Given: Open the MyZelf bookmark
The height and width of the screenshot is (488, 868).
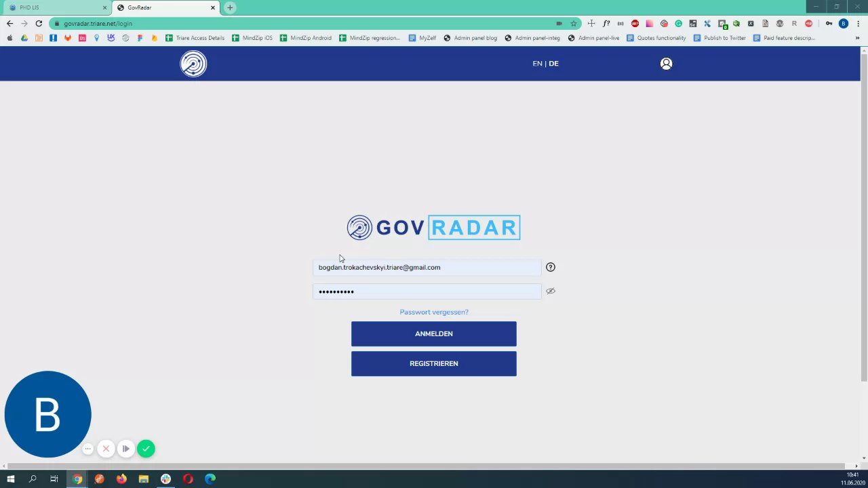Looking at the screenshot, I should pyautogui.click(x=422, y=38).
